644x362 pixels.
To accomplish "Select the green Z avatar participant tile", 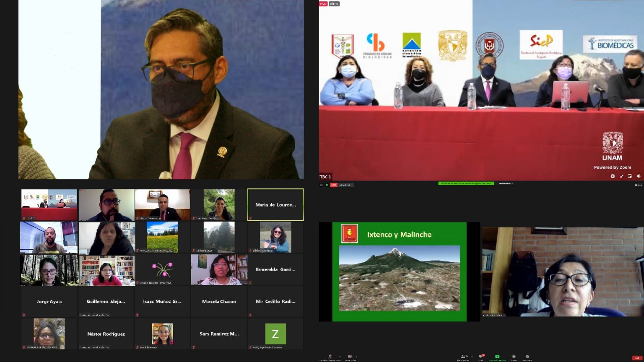I will click(275, 334).
